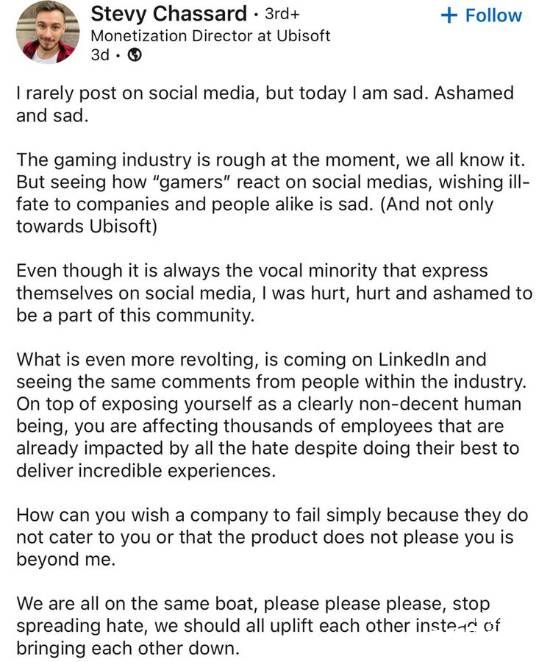The height and width of the screenshot is (662, 550).
Task: Select the paragraph starting "Even though it is"
Action: coord(274,293)
